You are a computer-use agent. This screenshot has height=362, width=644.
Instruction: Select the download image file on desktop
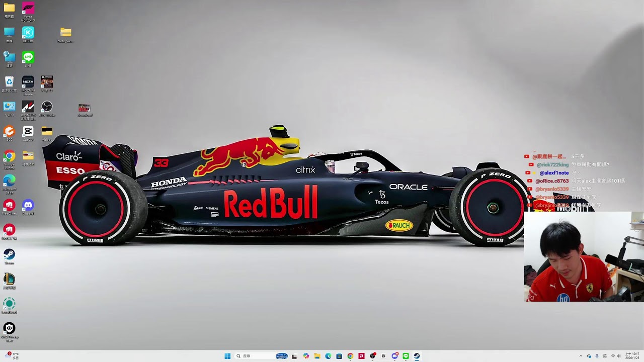tap(85, 110)
